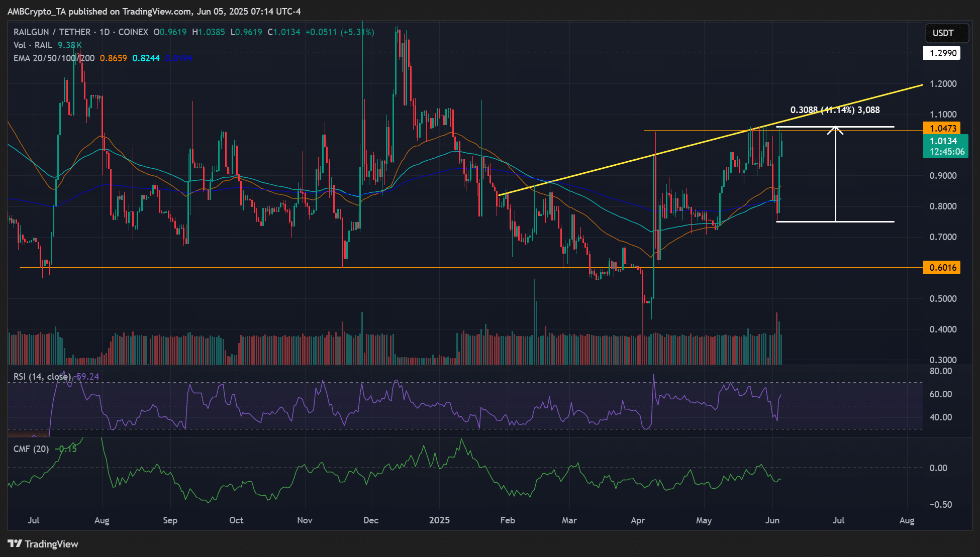The width and height of the screenshot is (980, 557).
Task: Click the 2025 label on time axis
Action: click(x=439, y=520)
